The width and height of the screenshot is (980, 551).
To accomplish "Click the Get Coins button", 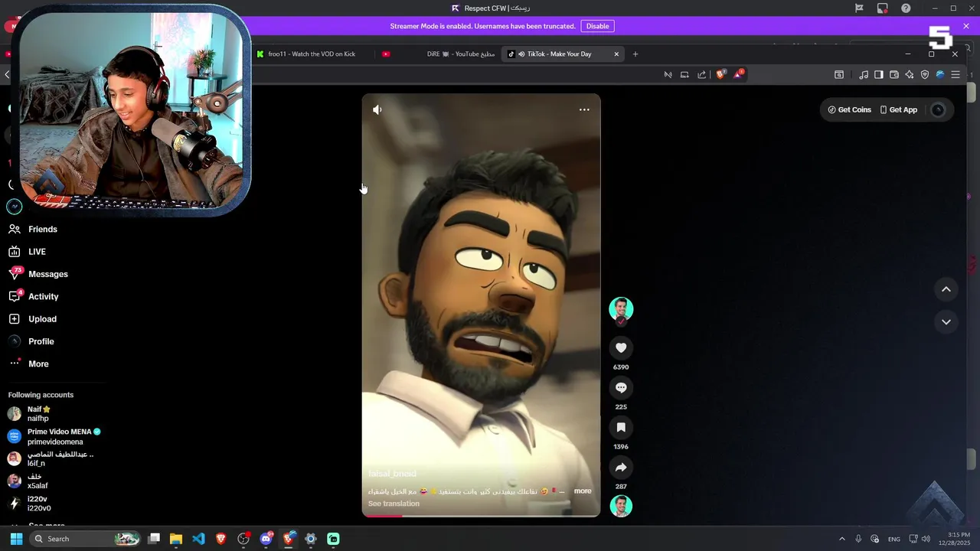I will coord(849,109).
